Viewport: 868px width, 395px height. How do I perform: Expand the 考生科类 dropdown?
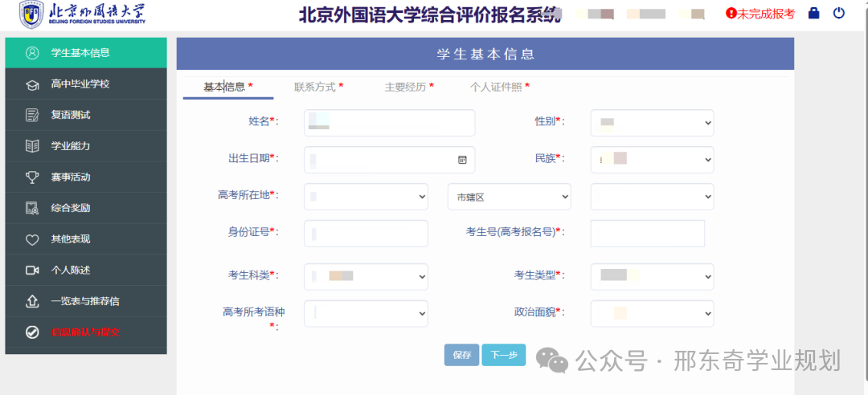click(366, 276)
